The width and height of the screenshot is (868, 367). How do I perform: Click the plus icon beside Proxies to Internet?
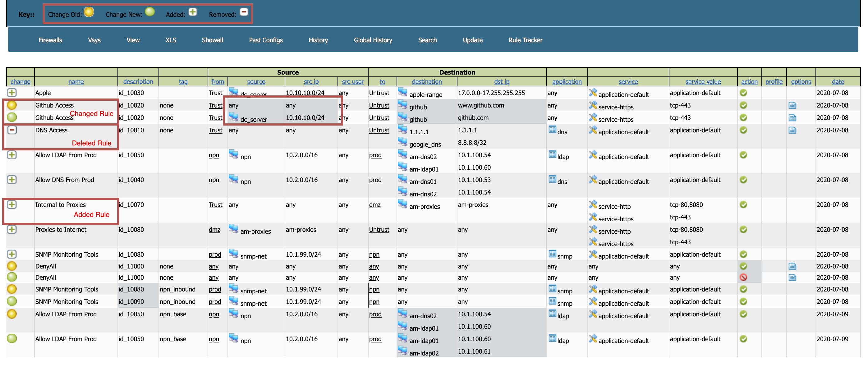click(x=12, y=230)
